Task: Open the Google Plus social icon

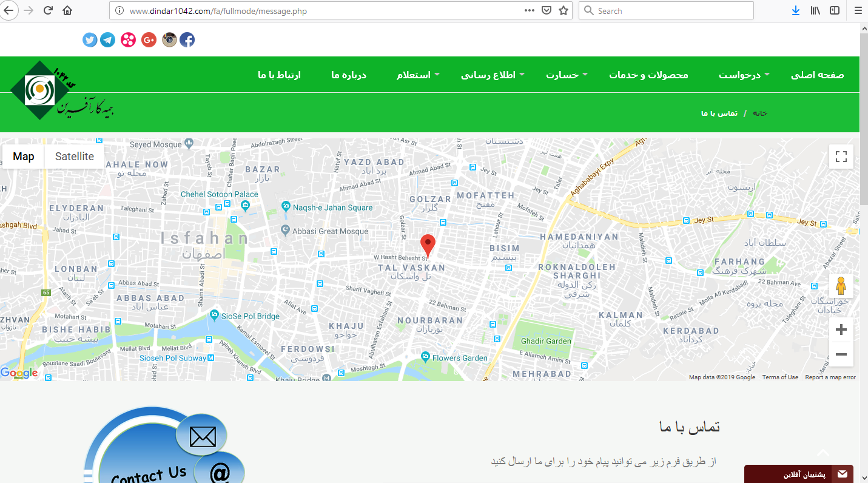Action: (x=149, y=40)
